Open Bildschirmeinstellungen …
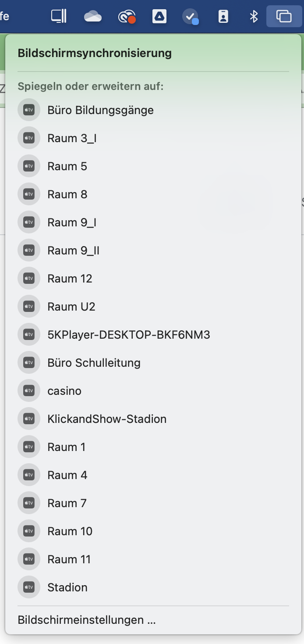304x644 pixels. coord(87,620)
